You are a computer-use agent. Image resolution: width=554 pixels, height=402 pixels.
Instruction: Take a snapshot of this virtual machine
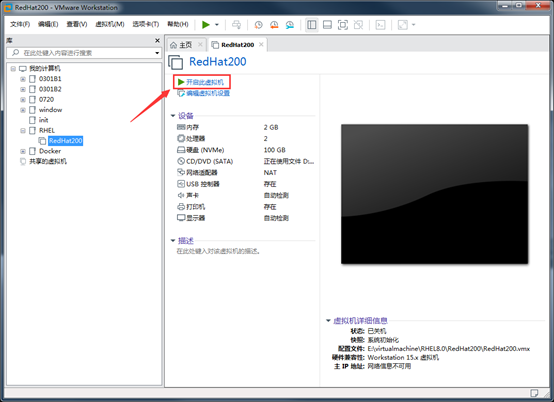[x=259, y=25]
